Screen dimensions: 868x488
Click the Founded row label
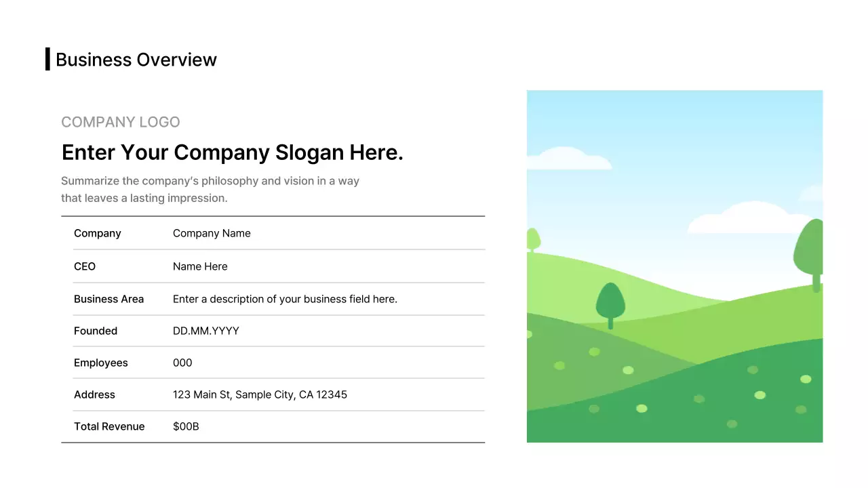(96, 331)
